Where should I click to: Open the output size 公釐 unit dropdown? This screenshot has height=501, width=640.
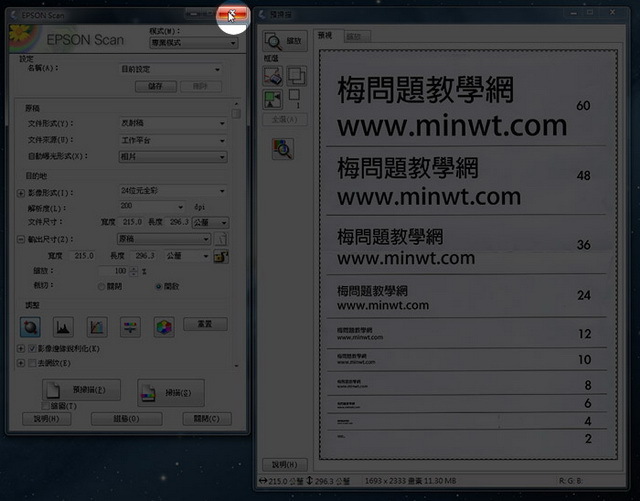[x=187, y=256]
